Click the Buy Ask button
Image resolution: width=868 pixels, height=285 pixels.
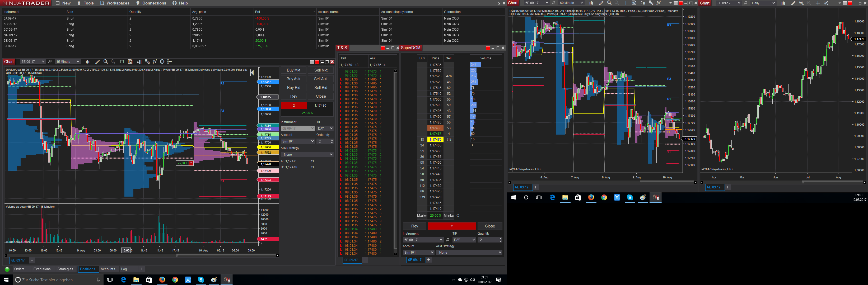293,79
